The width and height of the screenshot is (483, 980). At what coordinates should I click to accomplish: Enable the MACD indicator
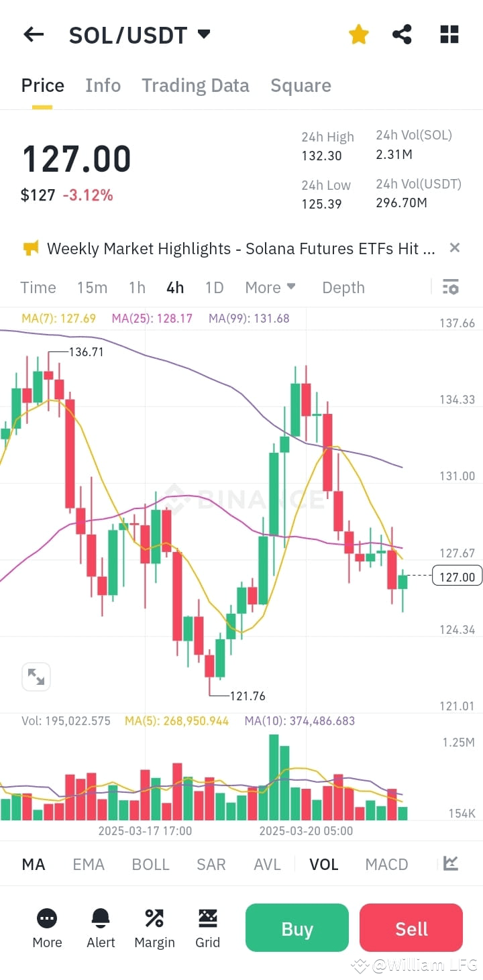tap(386, 865)
